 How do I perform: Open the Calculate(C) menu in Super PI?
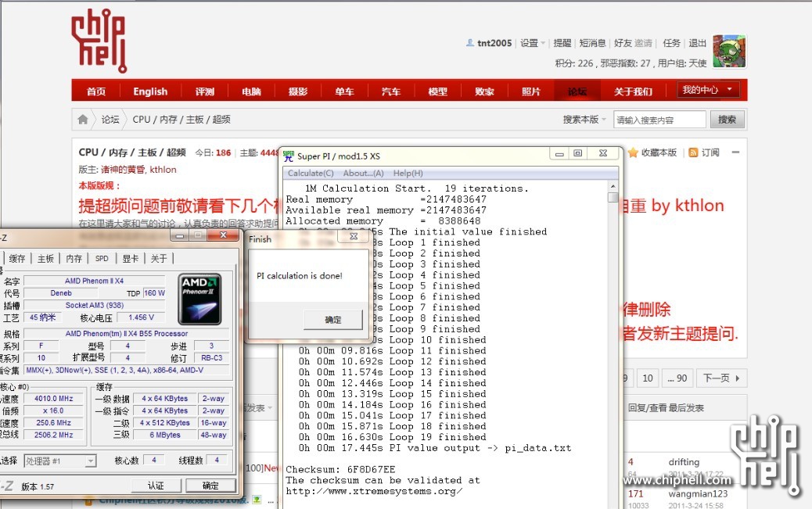pyautogui.click(x=311, y=174)
